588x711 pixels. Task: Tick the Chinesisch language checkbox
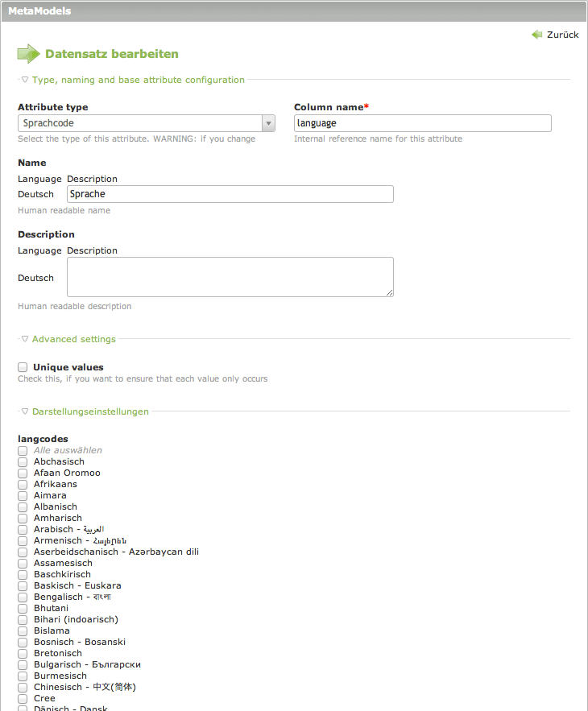pos(23,688)
